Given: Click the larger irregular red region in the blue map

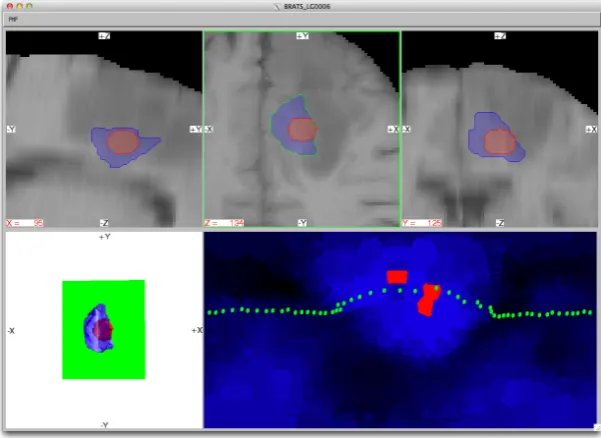Looking at the screenshot, I should 429,300.
